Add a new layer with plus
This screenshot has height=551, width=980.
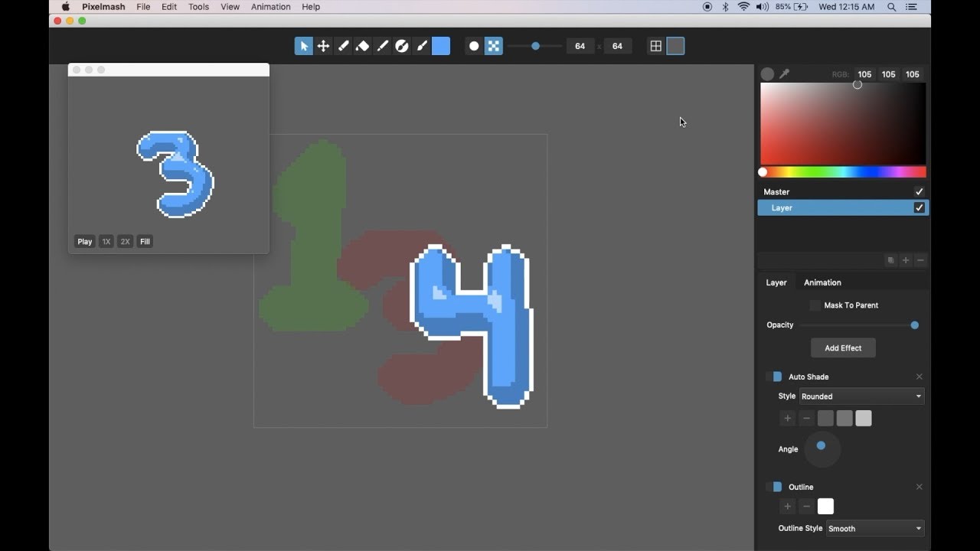pyautogui.click(x=906, y=260)
